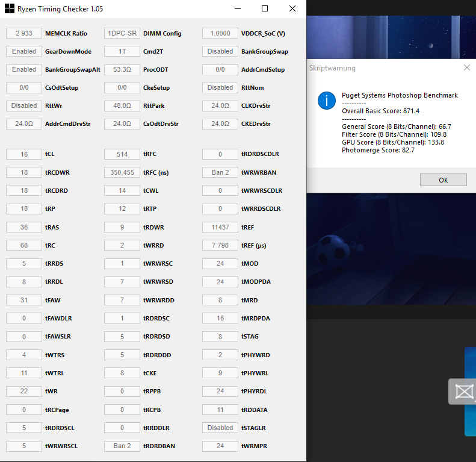Viewport: 476px width, 462px height.
Task: Click the AddrCmdDrvStr 24.0Ω field
Action: point(24,123)
